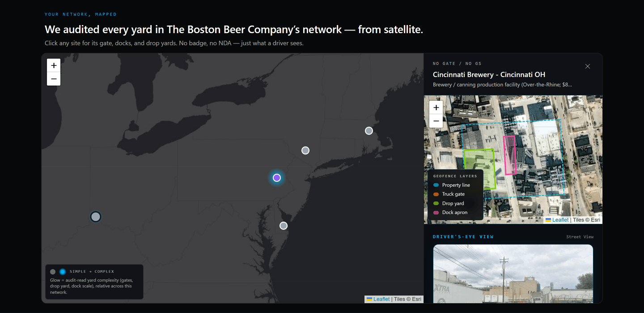Screen dimensions: 644x313
Task: Select the Boston area site marker
Action: (x=369, y=131)
